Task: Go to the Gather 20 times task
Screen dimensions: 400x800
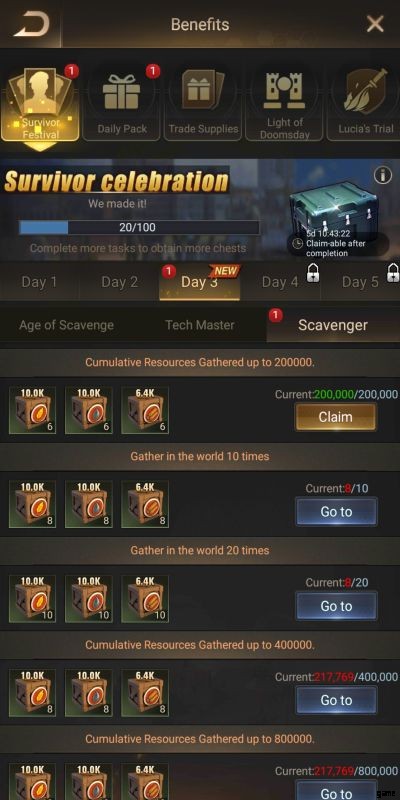Action: tap(336, 606)
